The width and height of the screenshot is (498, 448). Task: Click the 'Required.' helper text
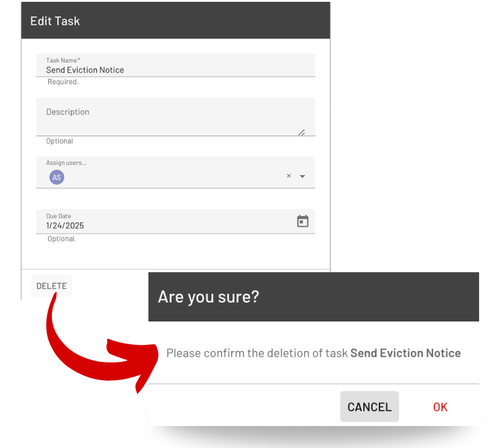[x=63, y=82]
